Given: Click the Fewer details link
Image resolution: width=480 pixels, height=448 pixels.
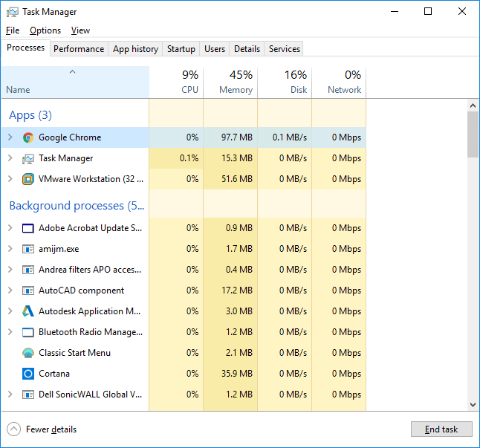Looking at the screenshot, I should pyautogui.click(x=51, y=429).
